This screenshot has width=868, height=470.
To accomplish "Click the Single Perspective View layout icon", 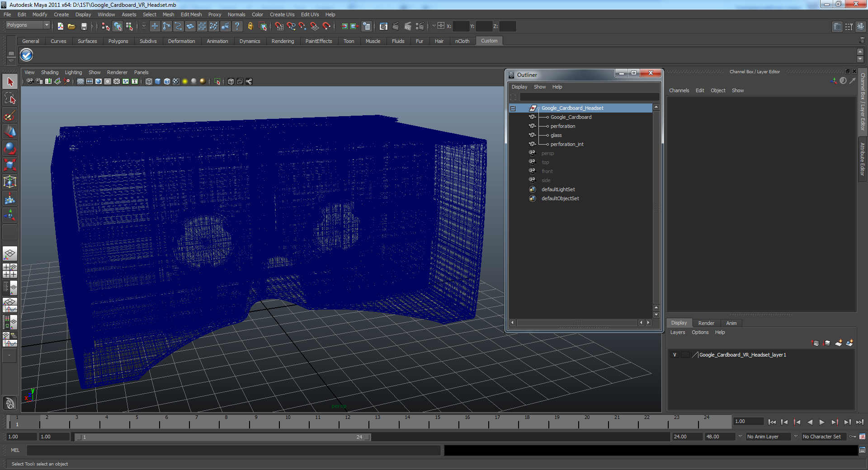I will tap(10, 254).
